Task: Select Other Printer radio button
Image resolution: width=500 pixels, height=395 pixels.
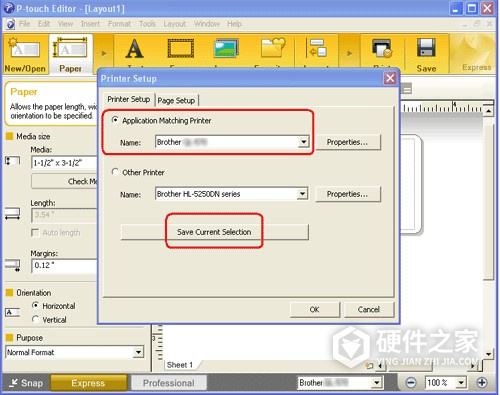Action: coord(115,172)
